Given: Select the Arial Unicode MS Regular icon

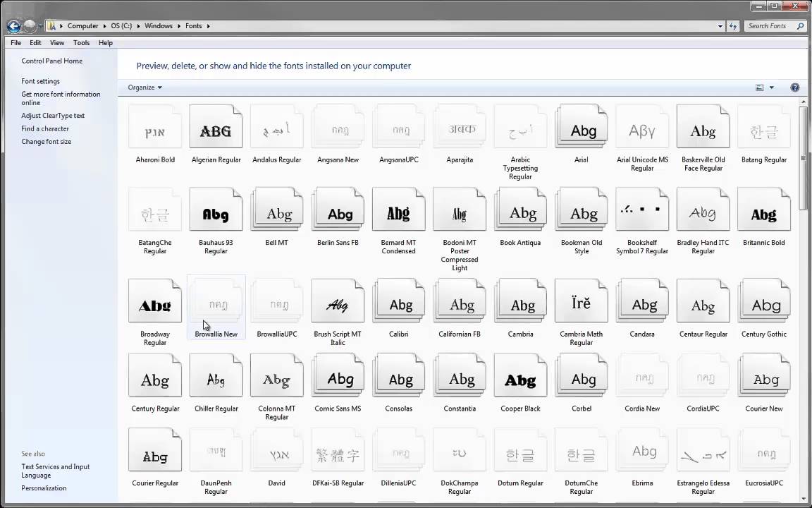Looking at the screenshot, I should [642, 126].
